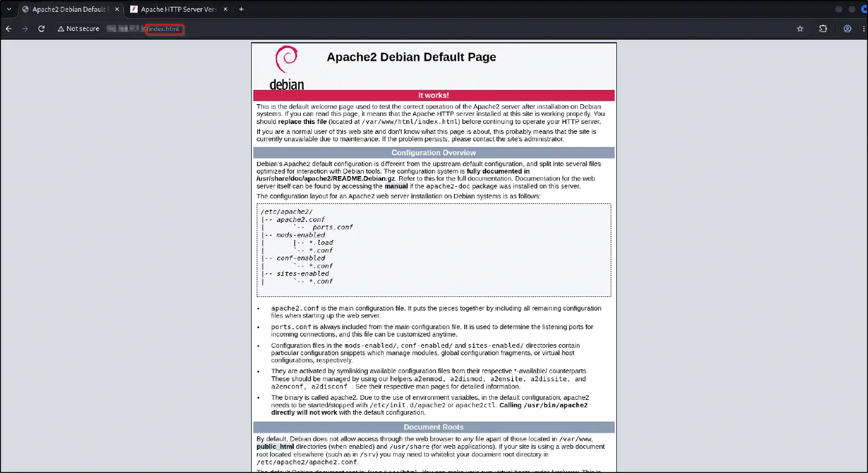Click the "Apache2 Debian Default Page" heading
868x473 pixels.
click(x=411, y=57)
